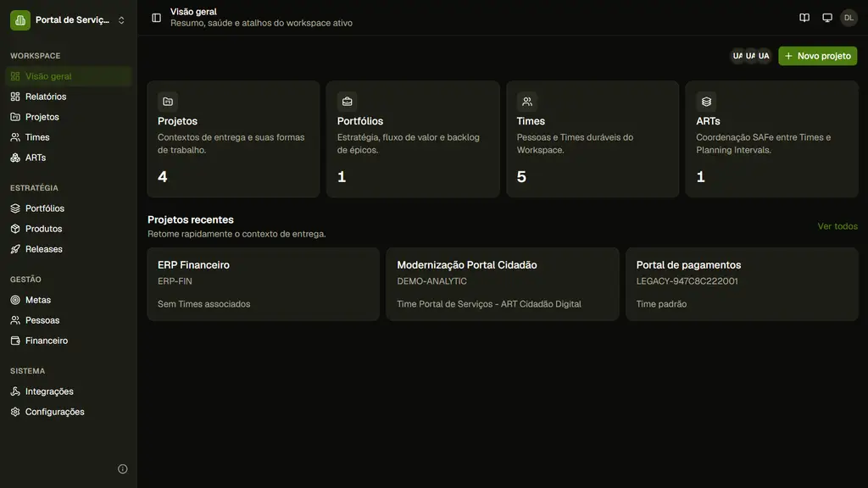Toggle the sidebar panel icon
The height and width of the screenshot is (488, 868).
point(156,18)
